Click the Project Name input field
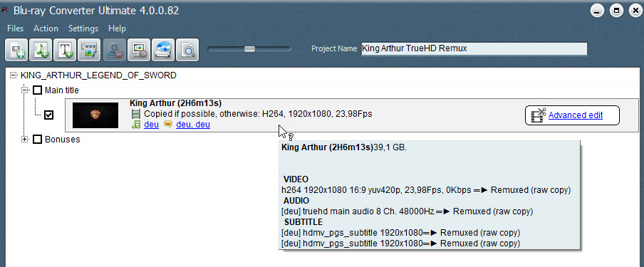 pyautogui.click(x=474, y=48)
